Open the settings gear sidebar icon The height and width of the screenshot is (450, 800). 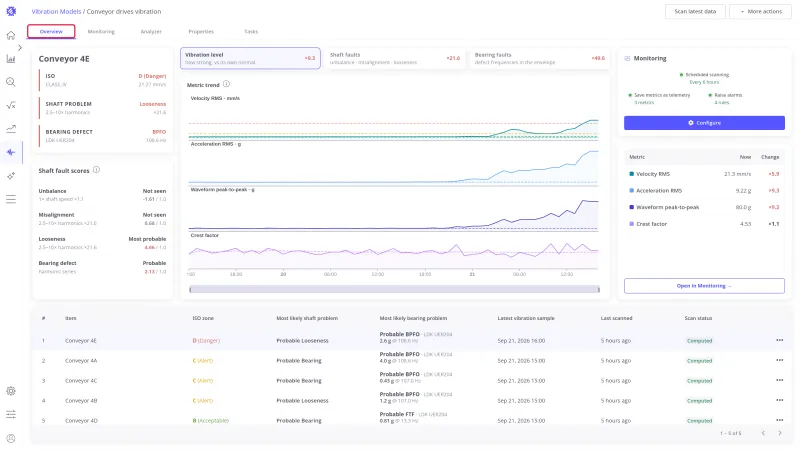(x=11, y=391)
